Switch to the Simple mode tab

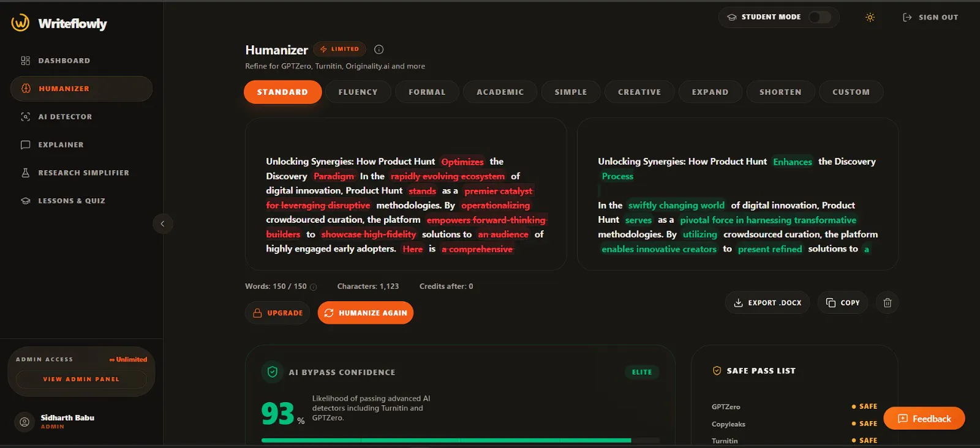coord(571,92)
